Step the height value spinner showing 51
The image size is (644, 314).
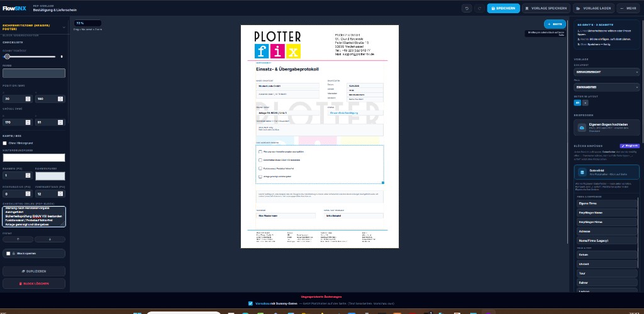[60, 122]
